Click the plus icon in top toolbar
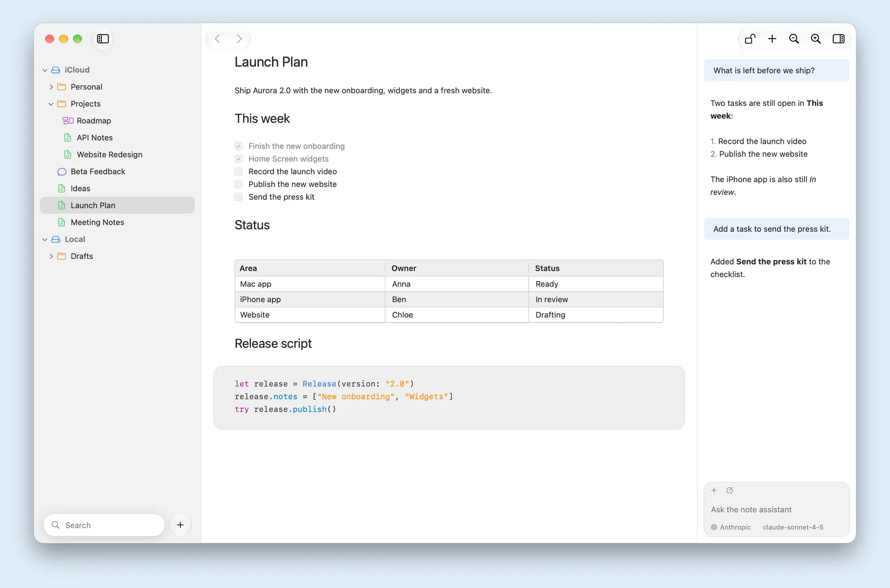 click(x=772, y=39)
